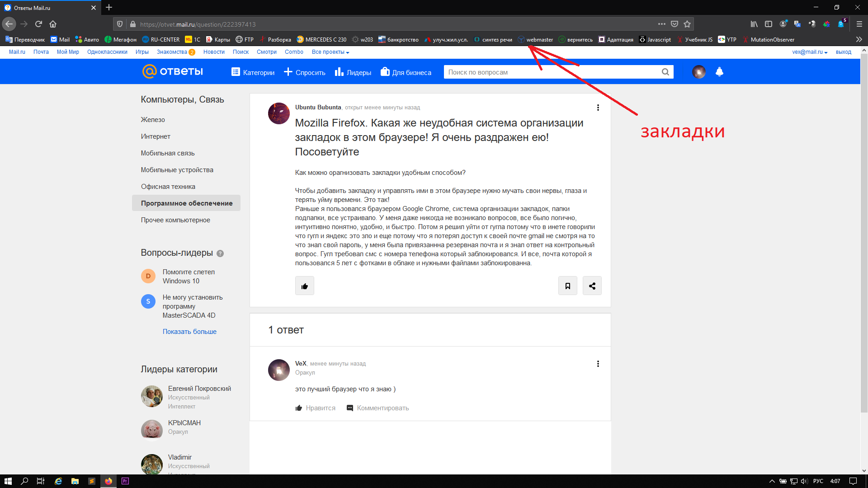Open File Explorer on taskbar
Screen dimensions: 868x488
pos(75,481)
